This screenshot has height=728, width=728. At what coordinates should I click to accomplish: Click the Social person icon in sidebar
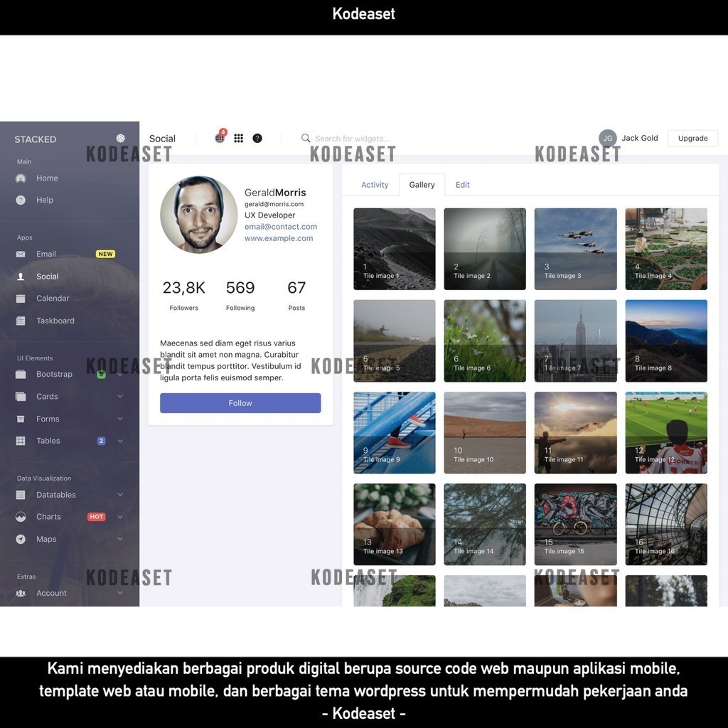[21, 277]
